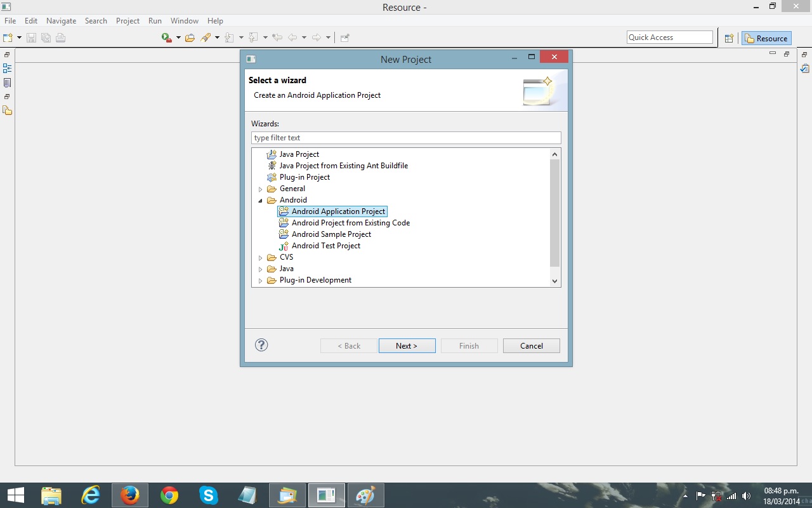Image resolution: width=812 pixels, height=508 pixels.
Task: Click the New wizard toolbar icon
Action: pyautogui.click(x=8, y=37)
